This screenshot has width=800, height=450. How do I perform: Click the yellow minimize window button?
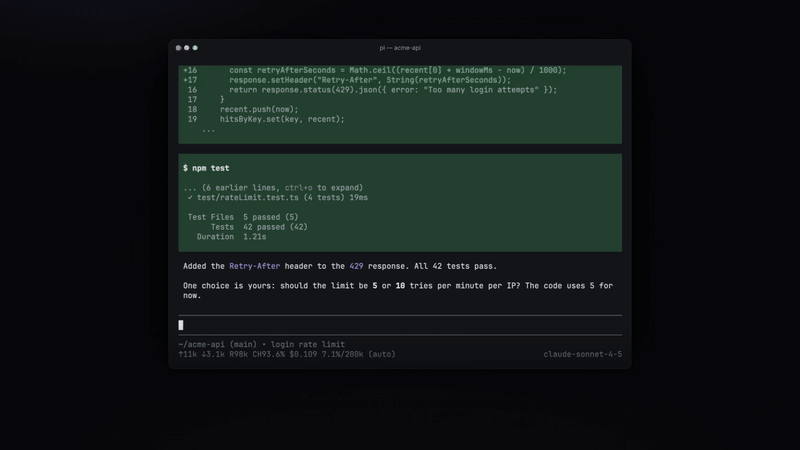pyautogui.click(x=187, y=48)
